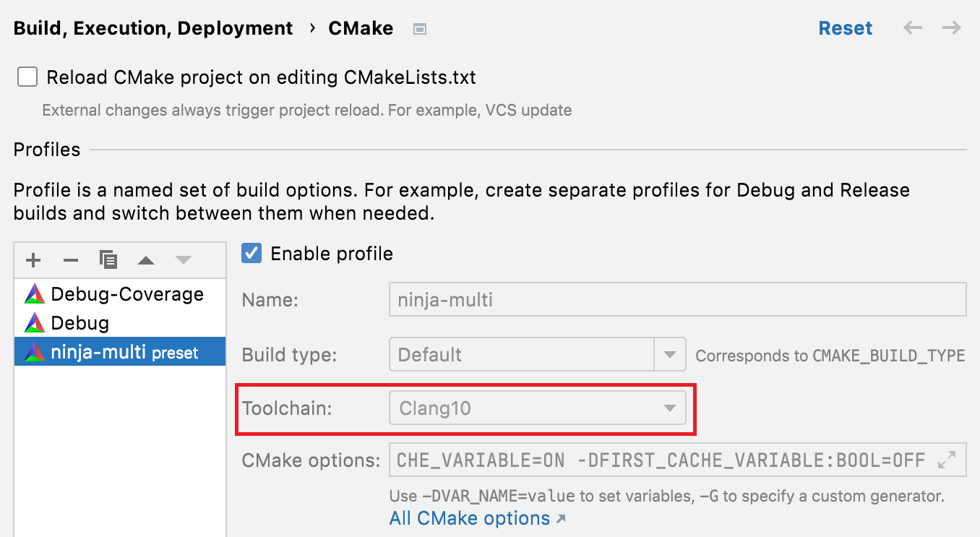Copy the ninja-multi profile

click(108, 259)
